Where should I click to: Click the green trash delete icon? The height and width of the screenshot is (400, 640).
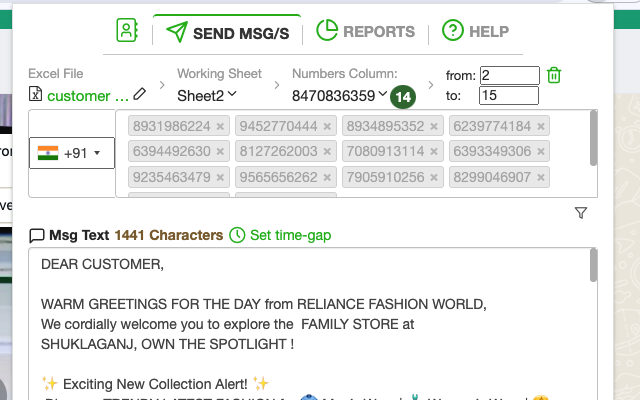(555, 76)
